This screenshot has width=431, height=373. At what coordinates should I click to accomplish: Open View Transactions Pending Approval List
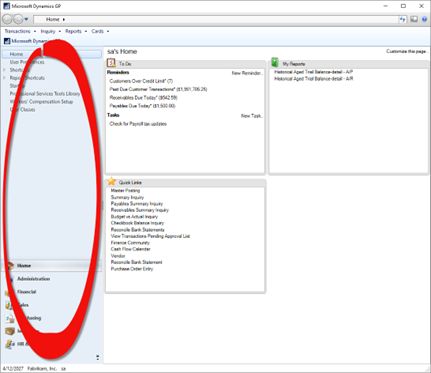tap(150, 236)
